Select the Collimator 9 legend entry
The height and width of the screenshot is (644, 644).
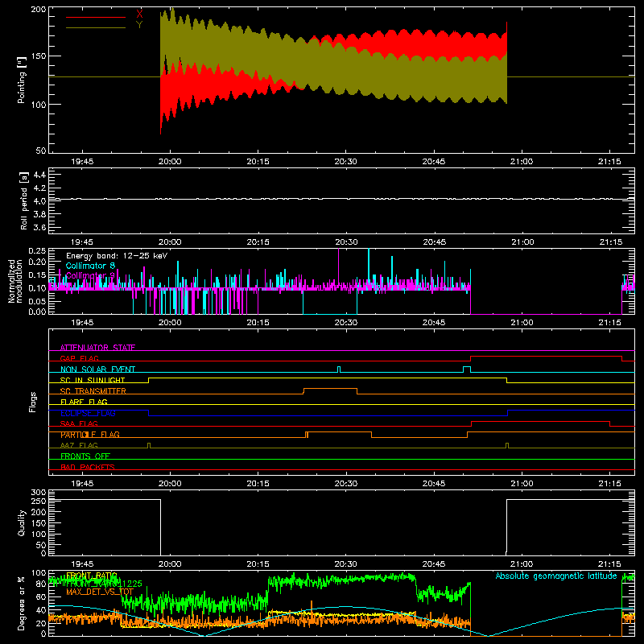point(90,275)
